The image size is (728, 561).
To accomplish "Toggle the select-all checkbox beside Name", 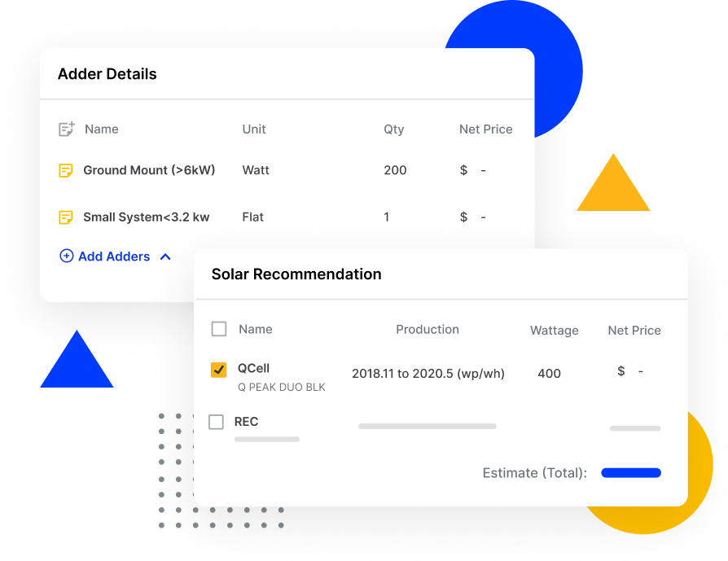I will point(219,329).
